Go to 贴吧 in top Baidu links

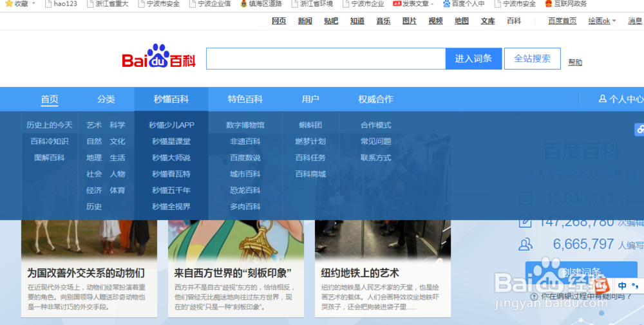[331, 21]
